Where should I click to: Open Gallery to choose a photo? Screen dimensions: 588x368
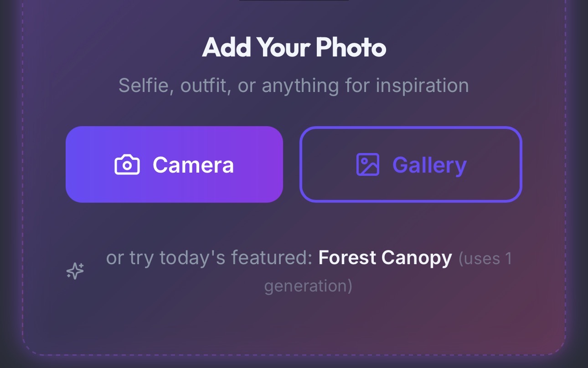point(410,164)
